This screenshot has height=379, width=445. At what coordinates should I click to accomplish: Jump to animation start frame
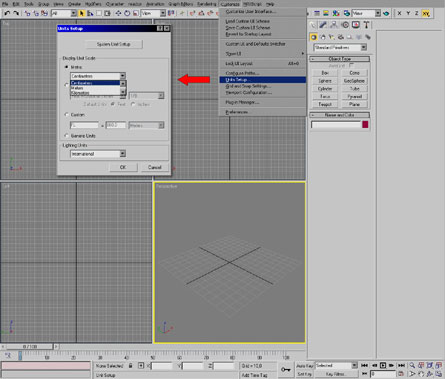364,365
